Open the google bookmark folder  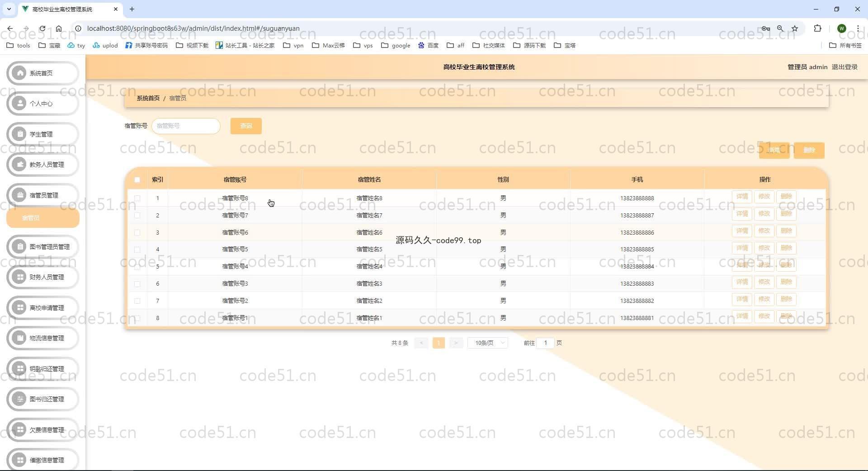click(396, 45)
